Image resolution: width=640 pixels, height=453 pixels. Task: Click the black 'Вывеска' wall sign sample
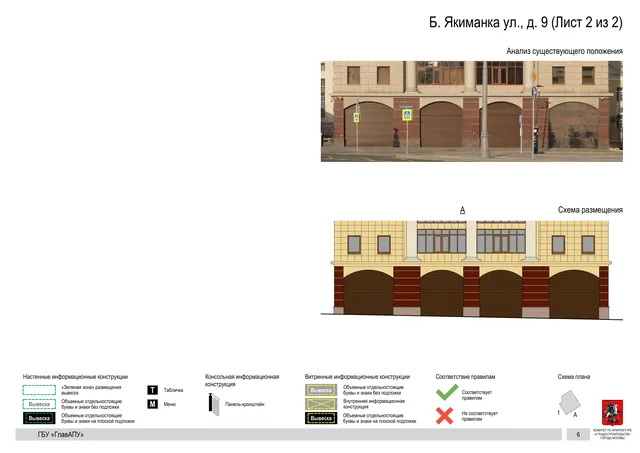coord(39,418)
